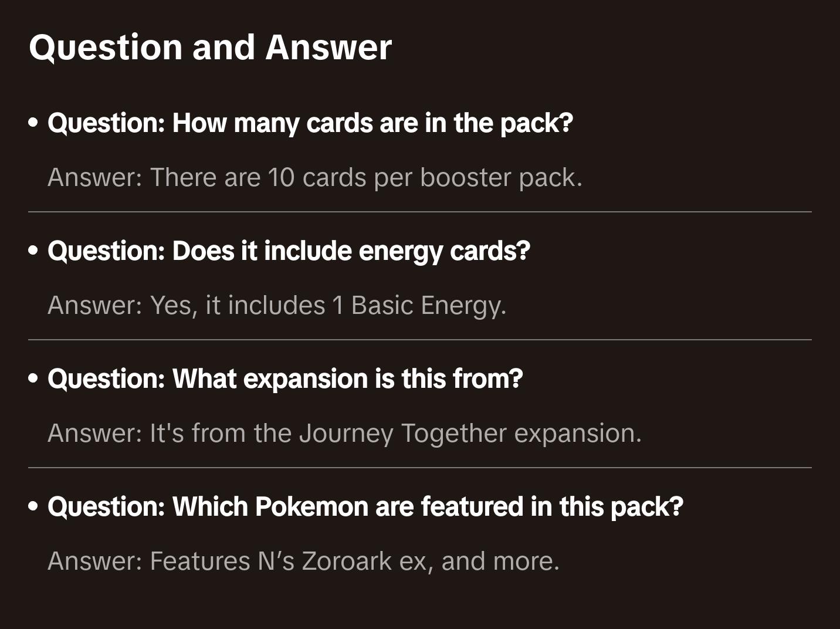Click the answer about 10 cards per booster pack
This screenshot has width=840, height=629.
pos(314,177)
